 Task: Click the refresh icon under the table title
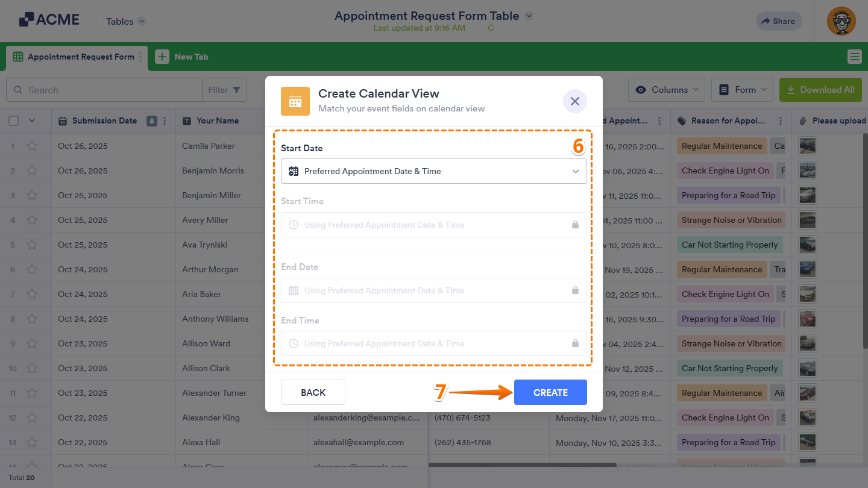point(491,28)
